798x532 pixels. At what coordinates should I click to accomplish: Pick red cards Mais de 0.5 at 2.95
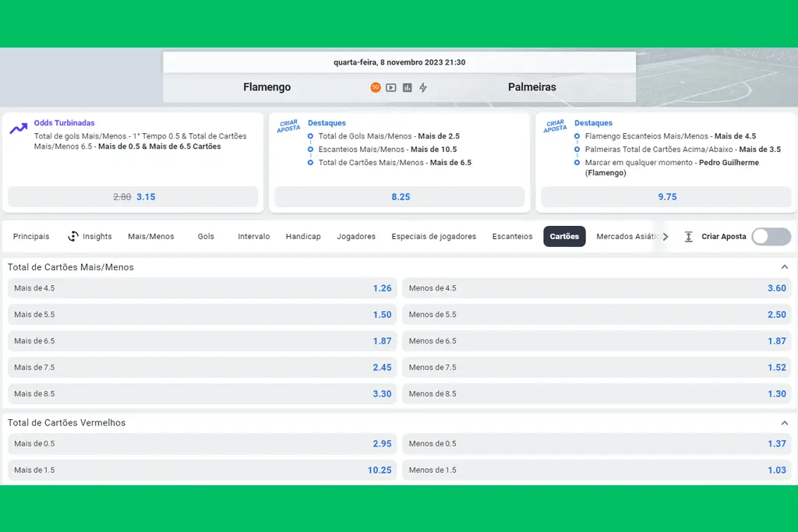point(202,443)
